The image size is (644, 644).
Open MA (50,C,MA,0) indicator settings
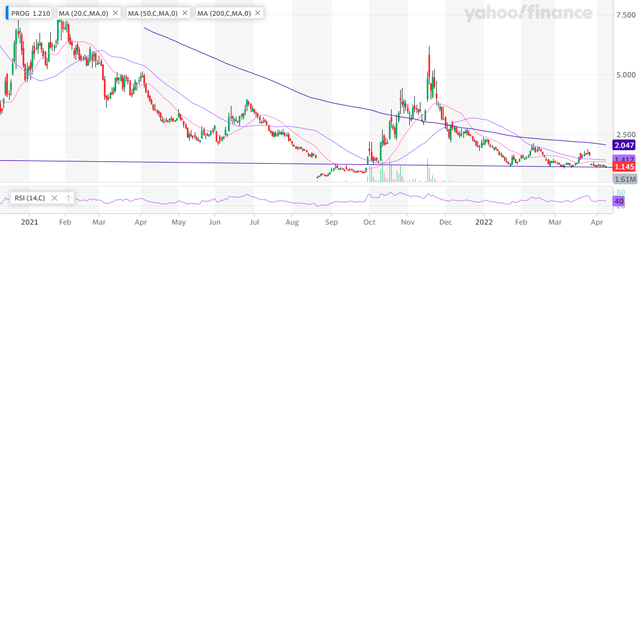pos(153,13)
